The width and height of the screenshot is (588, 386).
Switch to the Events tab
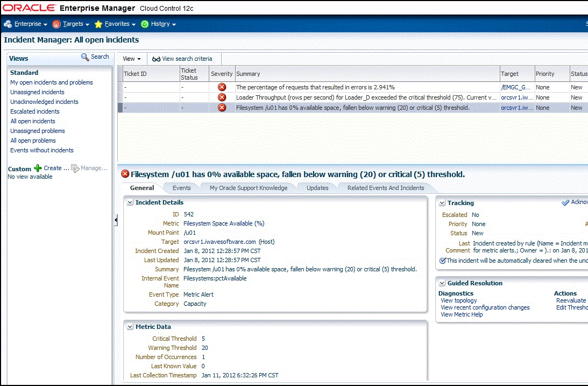pos(181,188)
